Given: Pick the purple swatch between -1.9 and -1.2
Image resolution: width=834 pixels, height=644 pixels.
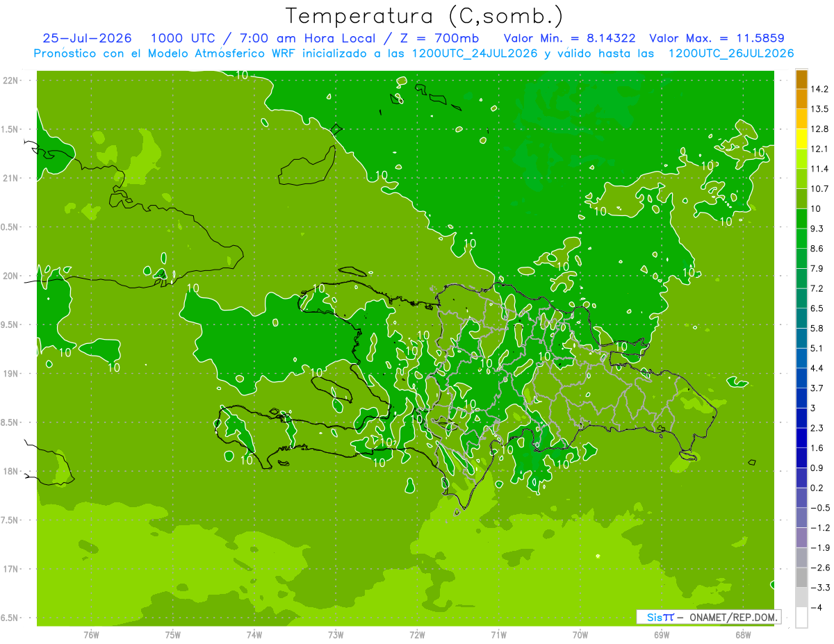Looking at the screenshot, I should [801, 538].
